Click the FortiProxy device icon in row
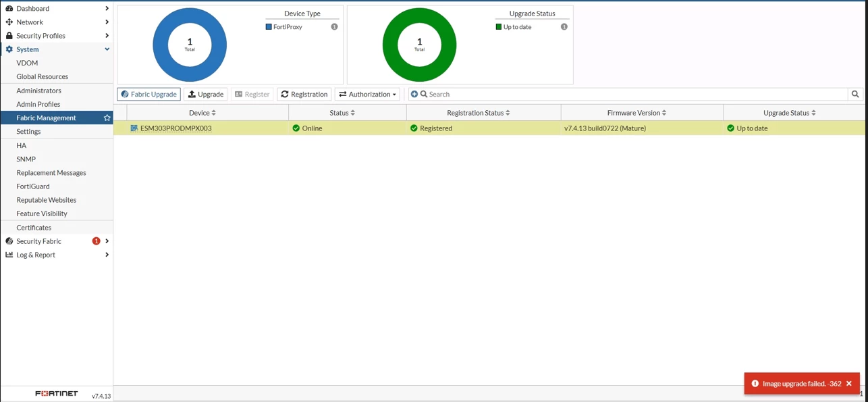Screen dimensions: 868x402 tap(134, 128)
